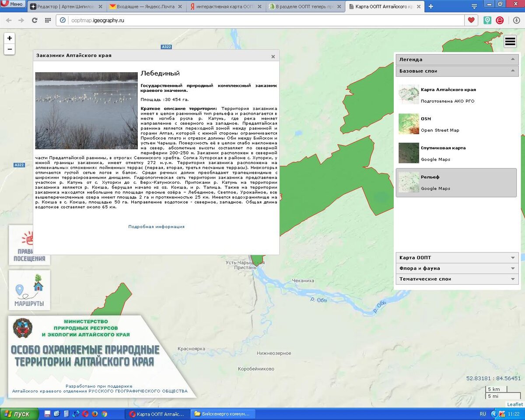
Task: Click the Нижнеозерное map label
Action: point(274,353)
